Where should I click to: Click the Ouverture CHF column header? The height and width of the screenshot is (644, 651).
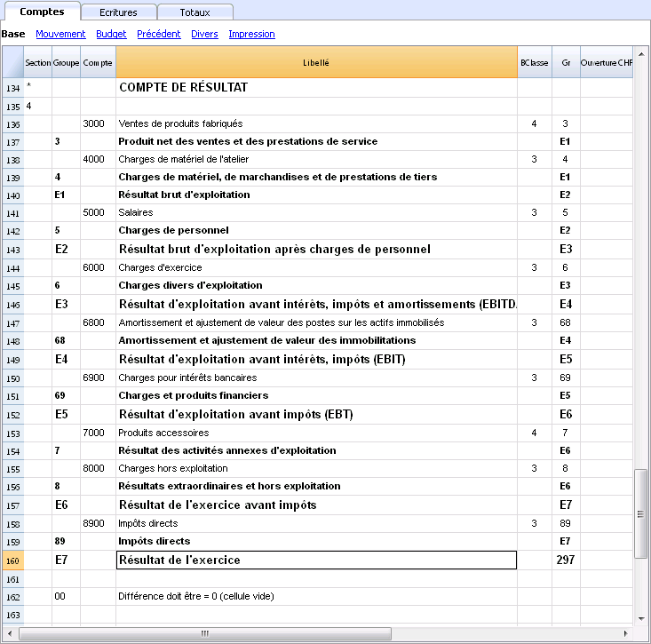[x=607, y=62]
